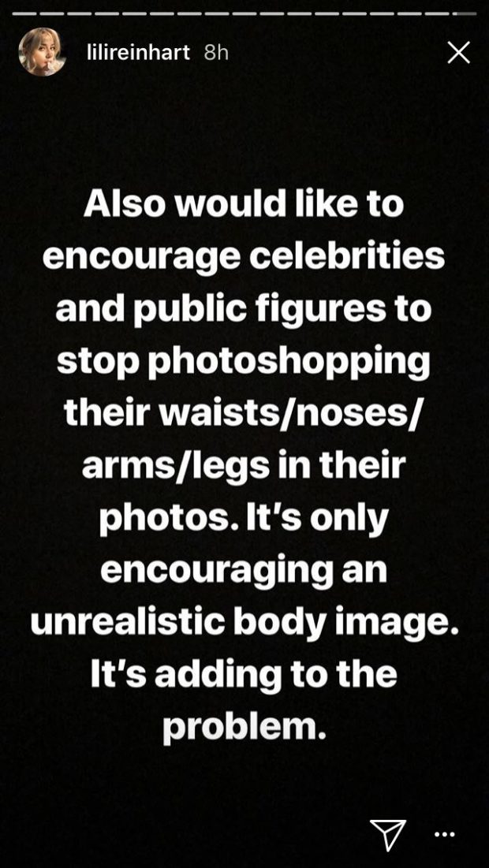Viewport: 489px width, 868px height.
Task: Click the 8h timestamp label
Action: tap(216, 53)
